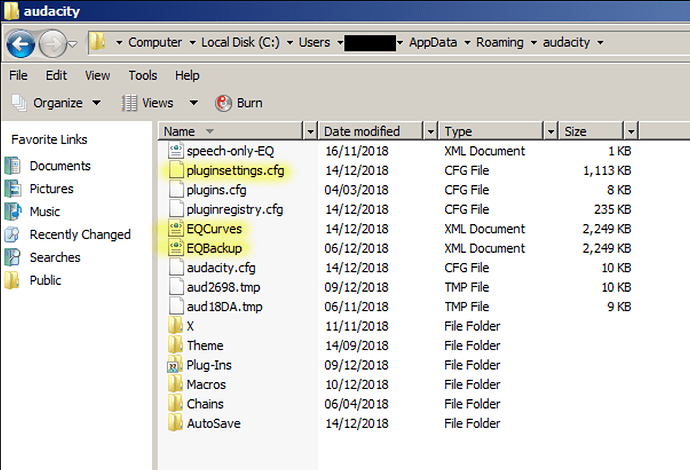
Task: Select the Chains folder icon
Action: (x=175, y=404)
